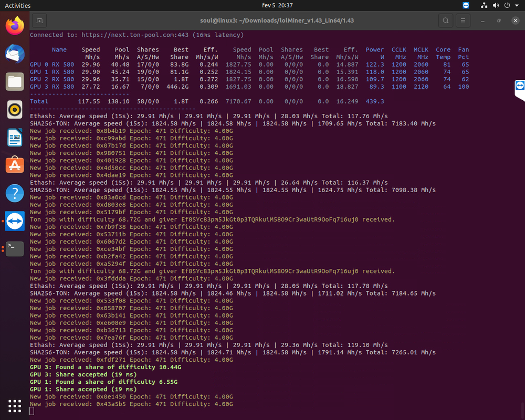Click the GPU 3 found share 10.44G line

click(106, 367)
